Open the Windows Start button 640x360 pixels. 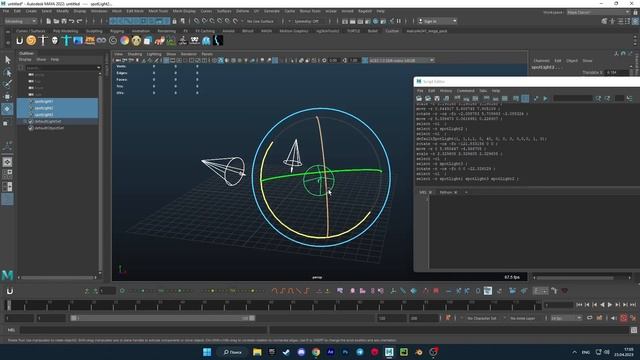coord(207,352)
